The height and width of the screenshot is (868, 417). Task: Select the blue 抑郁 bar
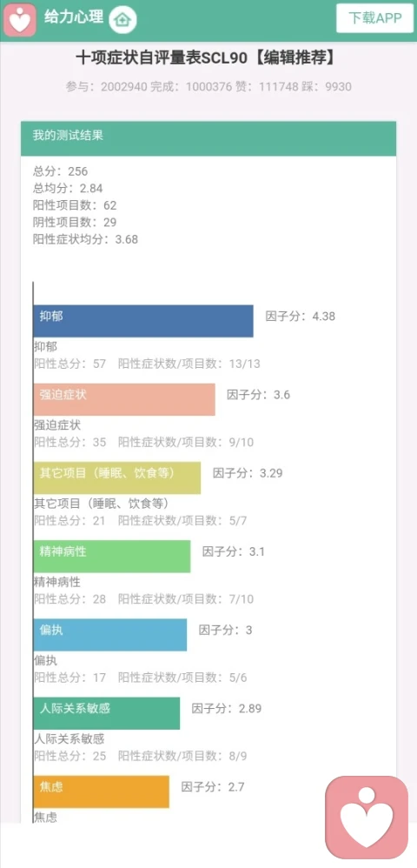coord(143,321)
